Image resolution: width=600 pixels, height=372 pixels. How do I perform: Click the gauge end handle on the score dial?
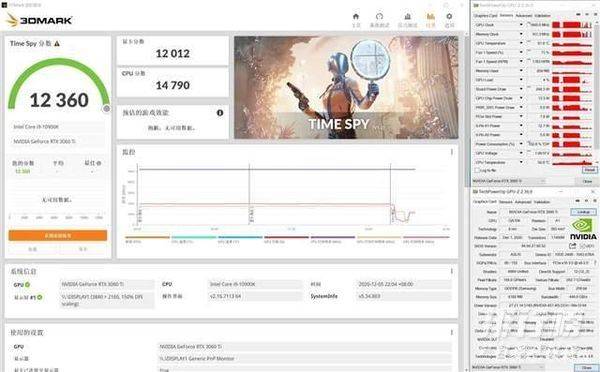pyautogui.click(x=106, y=109)
